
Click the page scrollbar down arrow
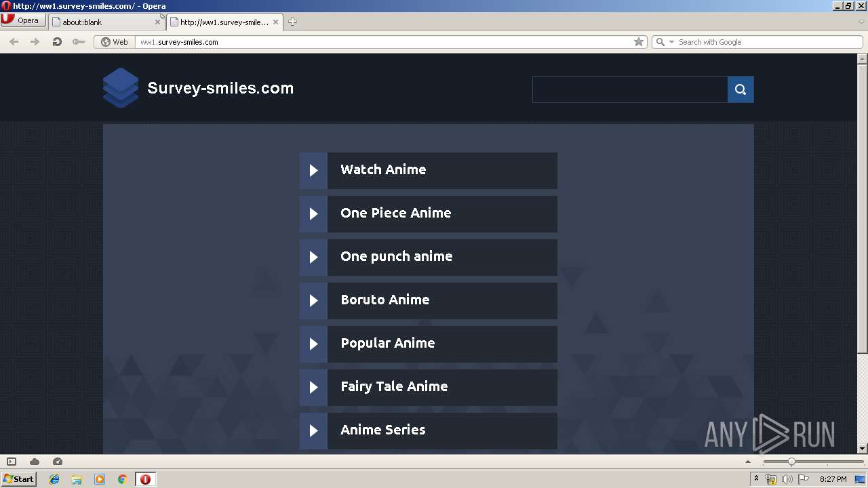(862, 449)
